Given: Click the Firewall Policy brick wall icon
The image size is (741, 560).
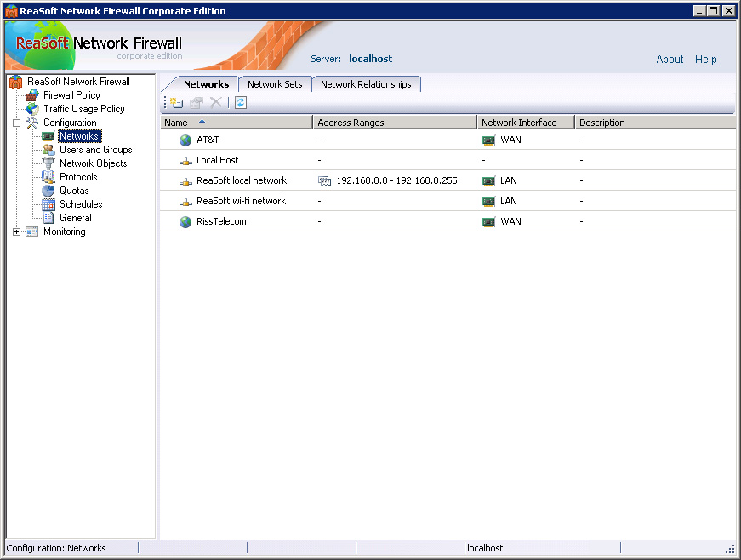Looking at the screenshot, I should (x=32, y=95).
